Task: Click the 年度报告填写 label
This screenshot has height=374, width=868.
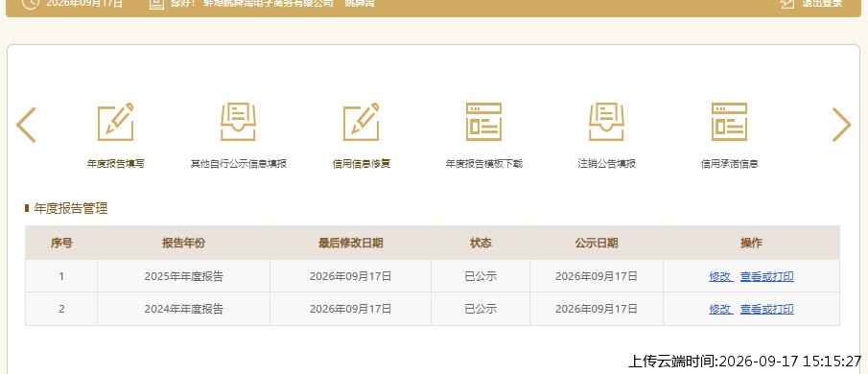Action: 116,164
